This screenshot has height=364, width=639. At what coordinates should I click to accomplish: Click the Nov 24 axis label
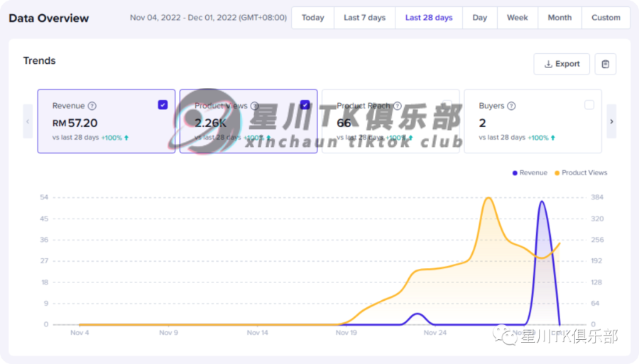(435, 333)
